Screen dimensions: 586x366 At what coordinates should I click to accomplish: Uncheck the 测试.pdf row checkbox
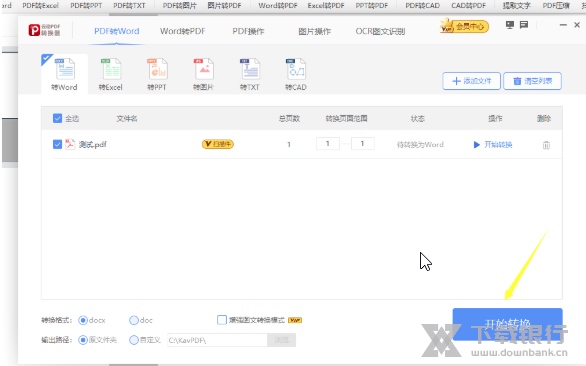(x=57, y=144)
